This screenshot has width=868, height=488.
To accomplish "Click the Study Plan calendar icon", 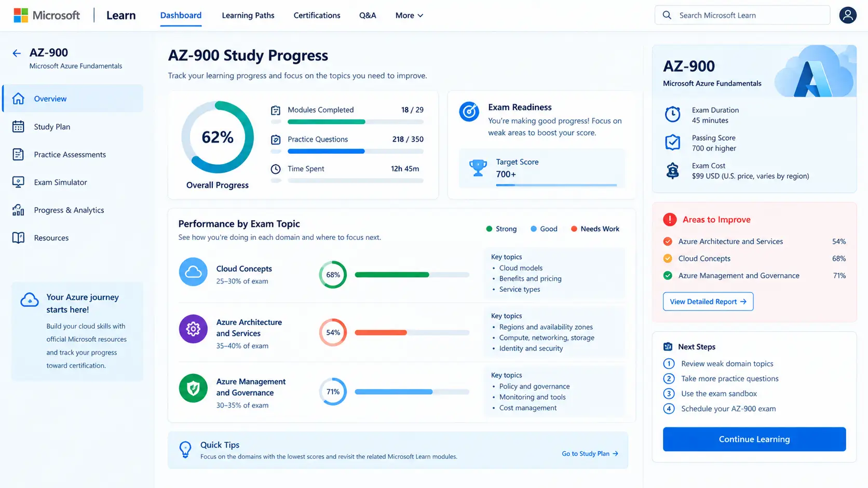I will point(18,127).
